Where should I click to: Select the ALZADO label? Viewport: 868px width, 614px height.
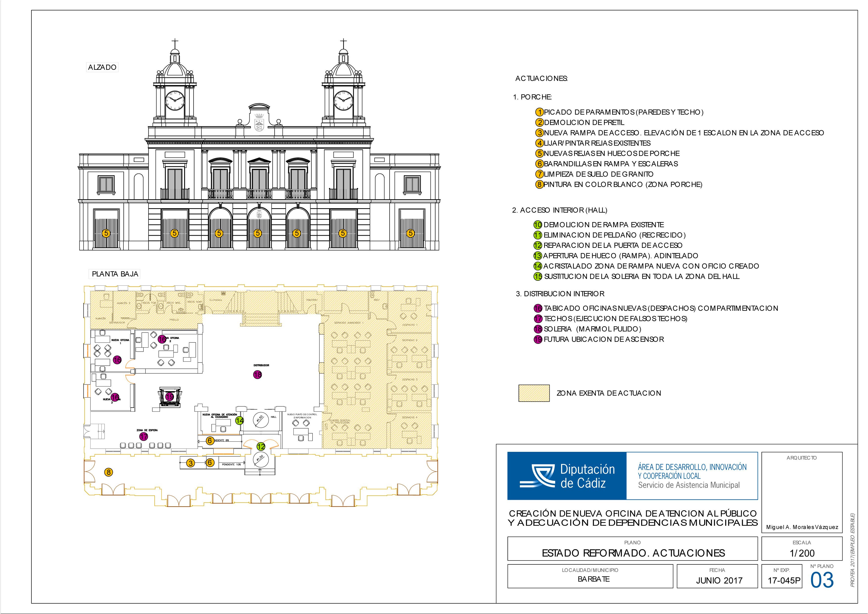coord(102,67)
